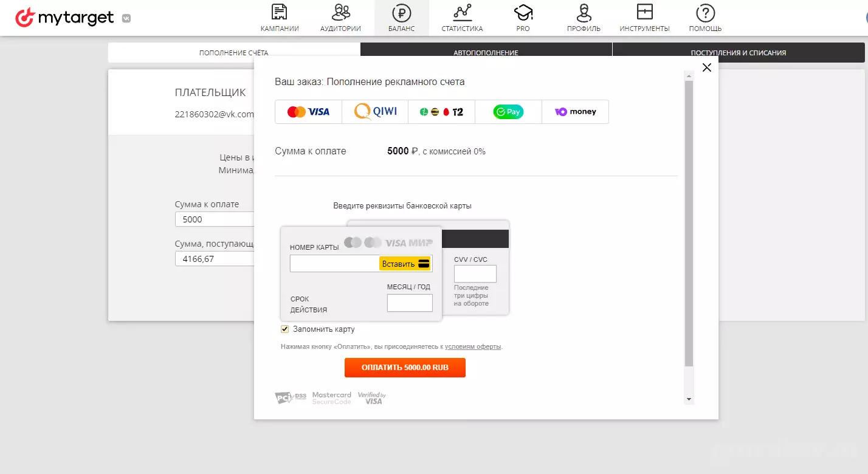Toggle the Запомнить карту checkbox
868x474 pixels.
tap(284, 329)
